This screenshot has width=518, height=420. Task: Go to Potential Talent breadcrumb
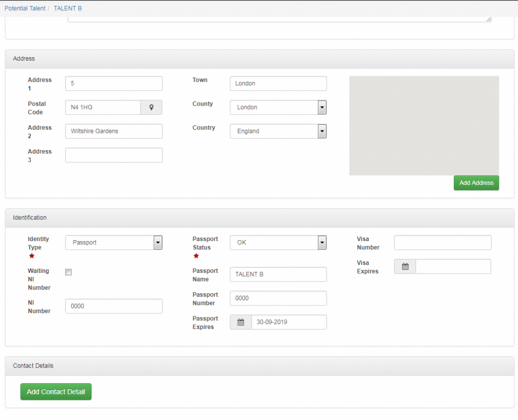pyautogui.click(x=25, y=9)
